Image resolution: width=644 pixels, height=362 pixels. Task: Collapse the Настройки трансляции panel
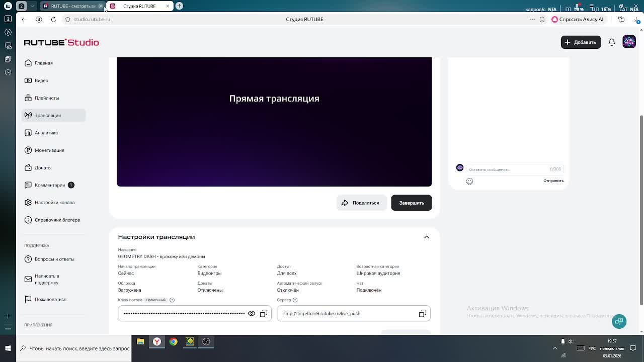tap(427, 237)
